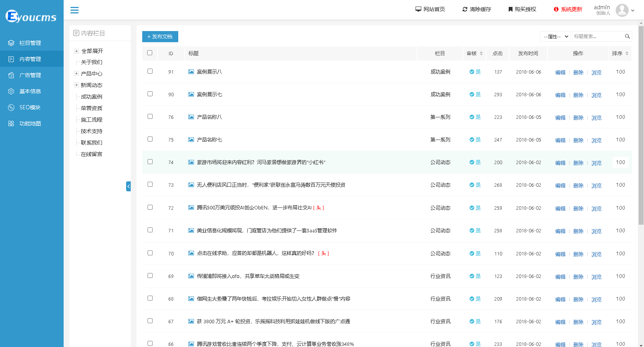Open the admin avatar icon at top right

point(622,10)
